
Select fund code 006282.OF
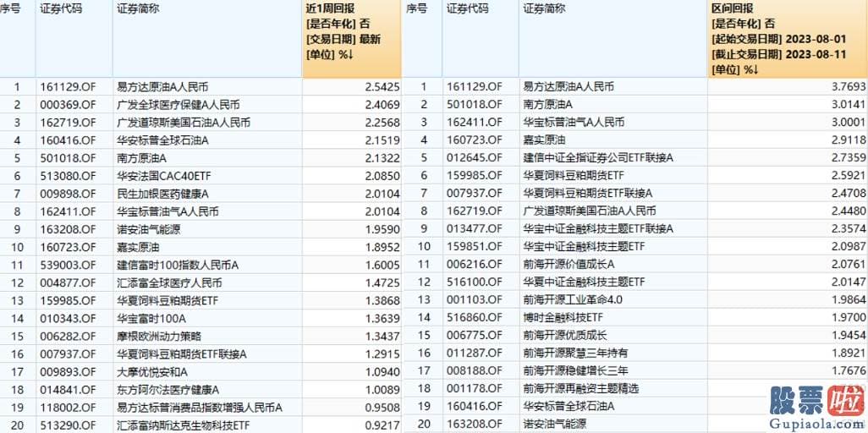pos(68,336)
